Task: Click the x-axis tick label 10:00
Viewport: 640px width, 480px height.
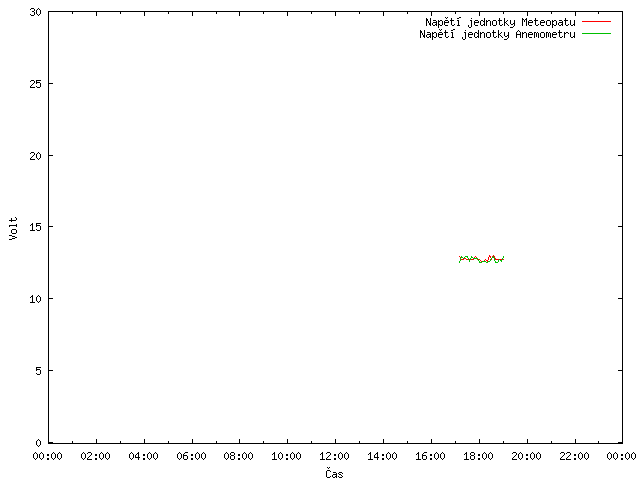Action: click(287, 456)
